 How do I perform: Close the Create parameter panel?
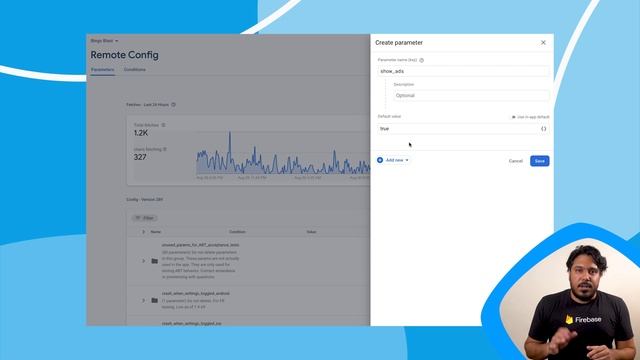click(543, 42)
